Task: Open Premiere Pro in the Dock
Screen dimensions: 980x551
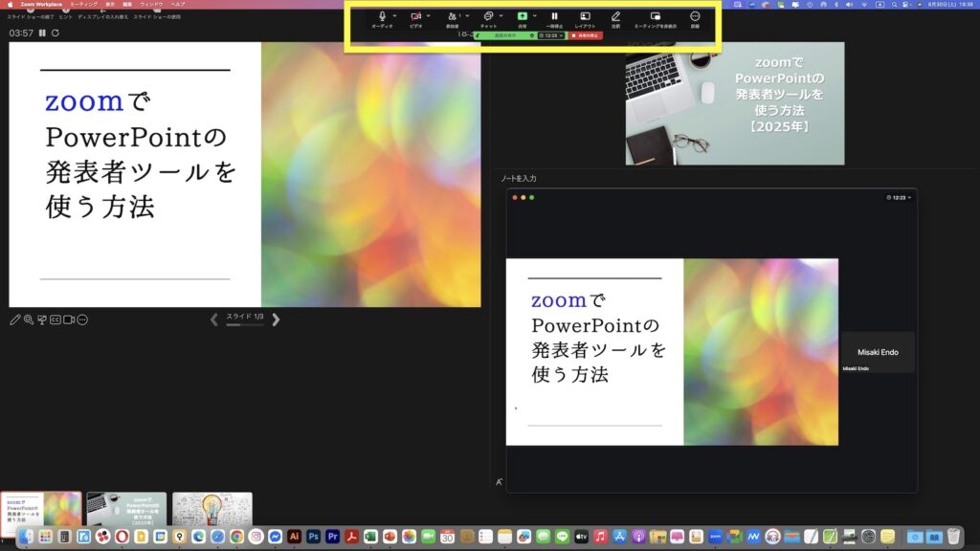Action: click(x=332, y=536)
